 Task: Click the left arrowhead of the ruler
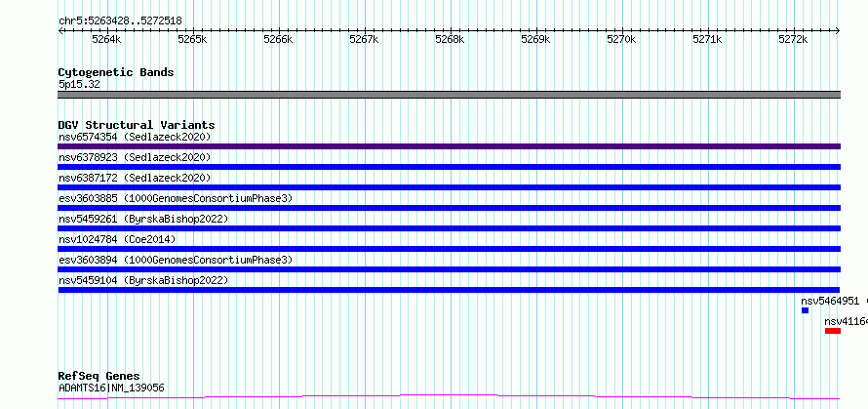click(x=60, y=31)
